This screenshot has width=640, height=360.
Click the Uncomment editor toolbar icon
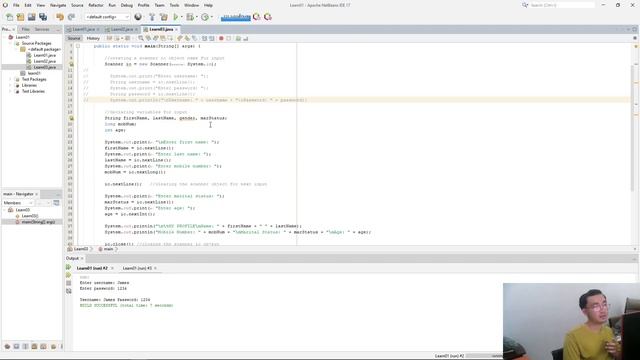tap(246, 38)
